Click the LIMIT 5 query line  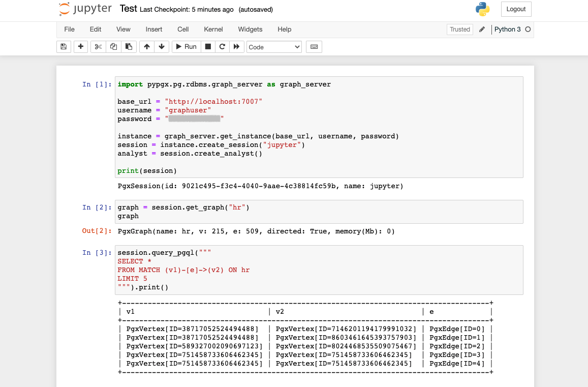132,279
